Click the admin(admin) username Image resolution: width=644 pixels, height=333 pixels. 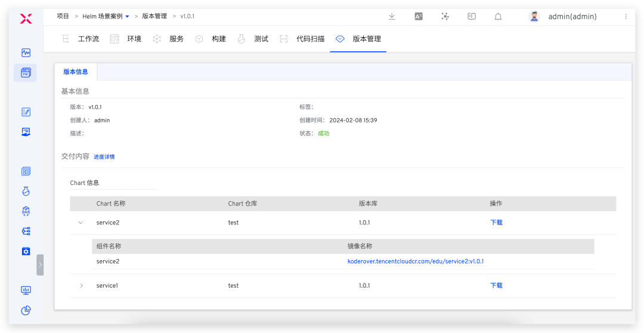(572, 17)
